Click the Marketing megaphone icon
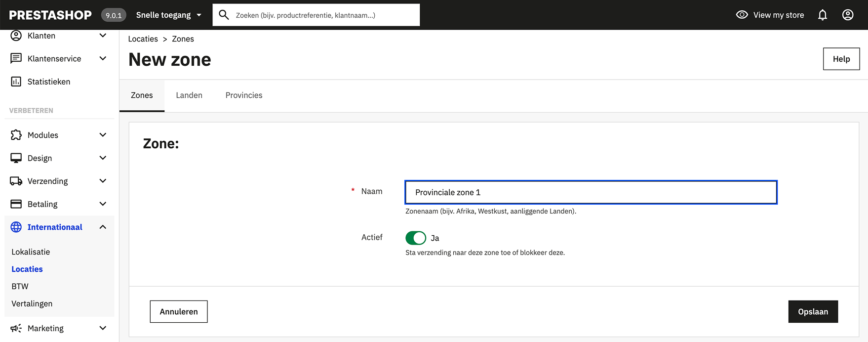 [x=16, y=328]
